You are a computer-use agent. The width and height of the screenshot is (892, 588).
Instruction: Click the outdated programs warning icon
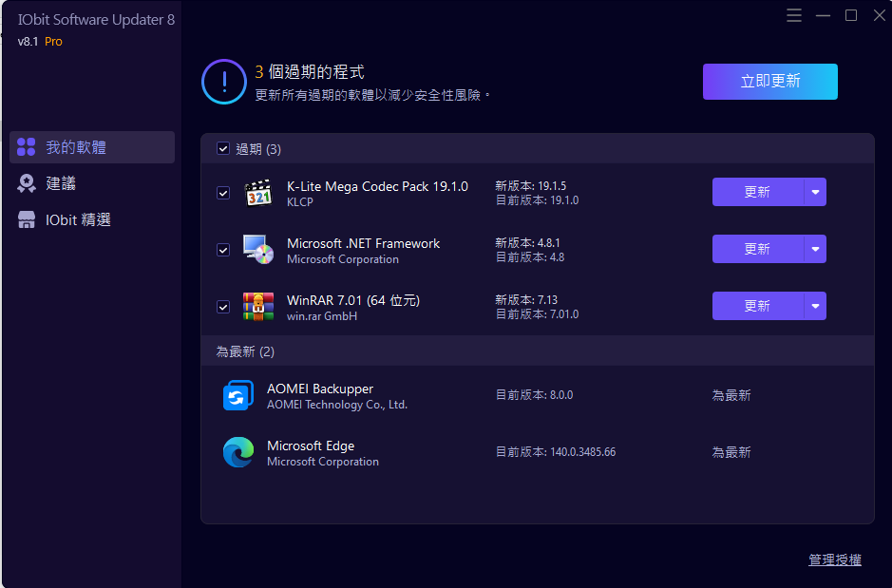pyautogui.click(x=224, y=82)
